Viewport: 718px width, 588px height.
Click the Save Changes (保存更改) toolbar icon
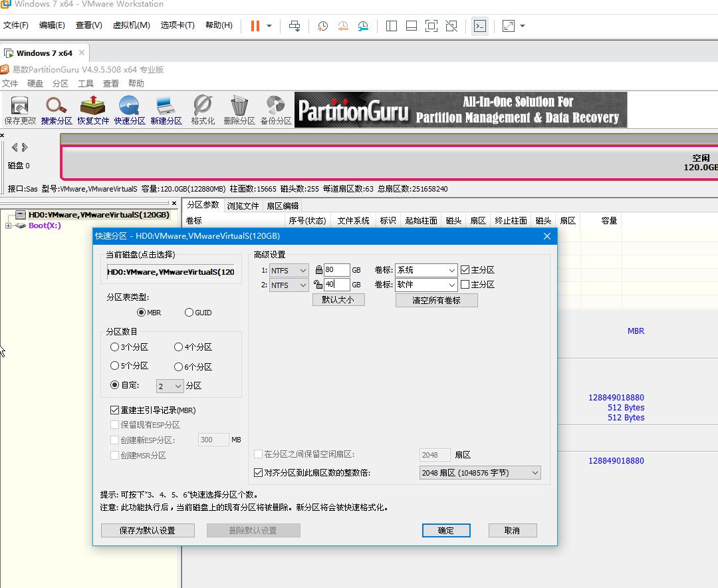click(20, 110)
